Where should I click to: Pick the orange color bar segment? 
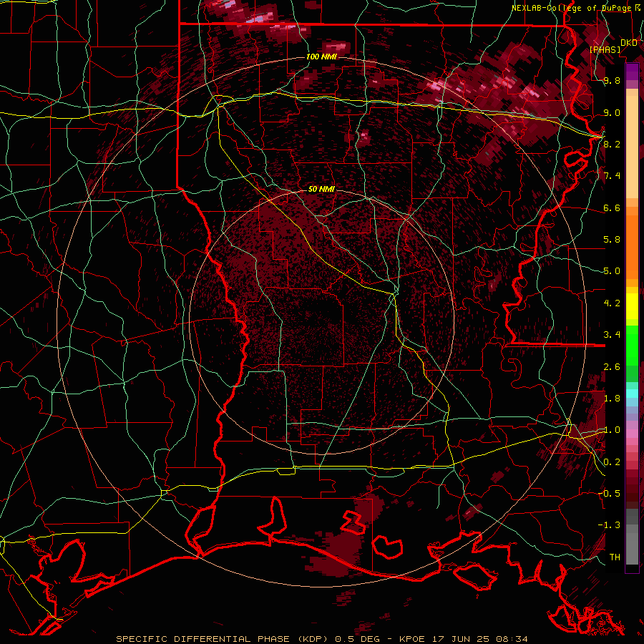click(x=632, y=247)
